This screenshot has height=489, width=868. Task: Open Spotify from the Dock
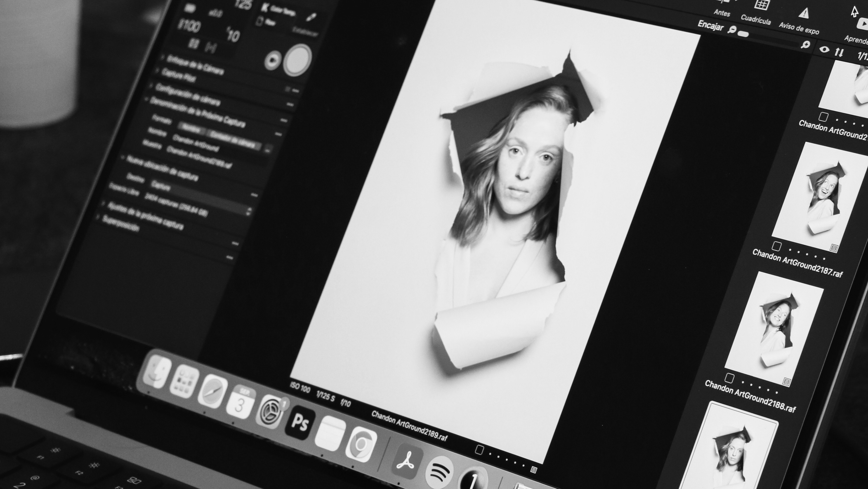[439, 473]
